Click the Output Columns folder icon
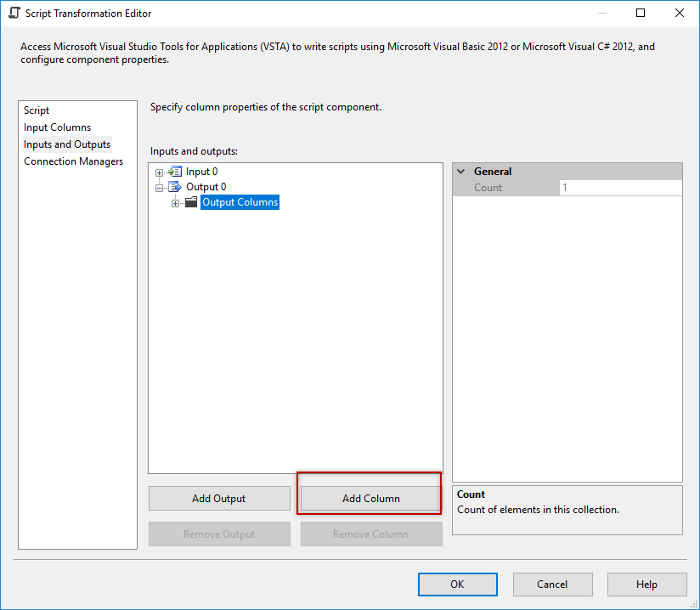The width and height of the screenshot is (700, 610). tap(191, 201)
